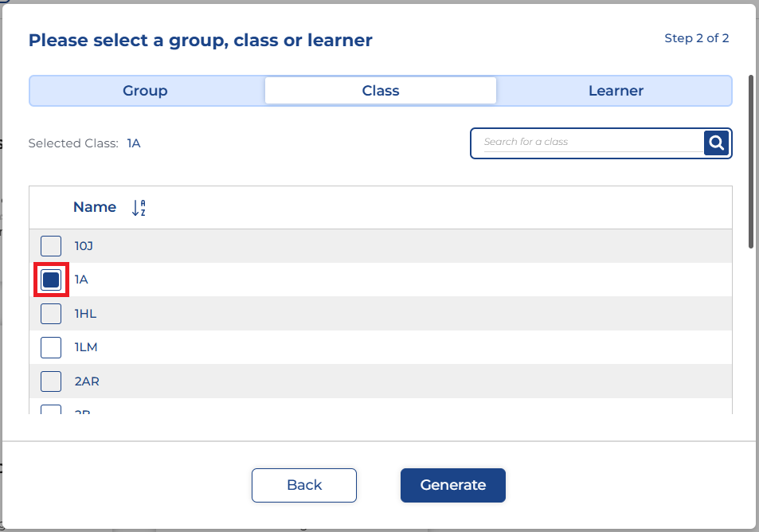Open the Learner tab
This screenshot has width=759, height=532.
click(x=615, y=91)
